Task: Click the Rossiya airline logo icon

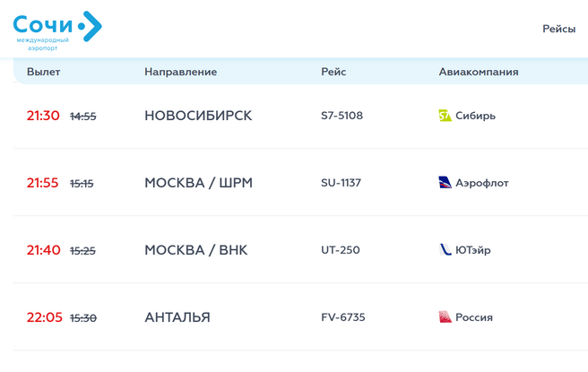Action: coord(445,317)
